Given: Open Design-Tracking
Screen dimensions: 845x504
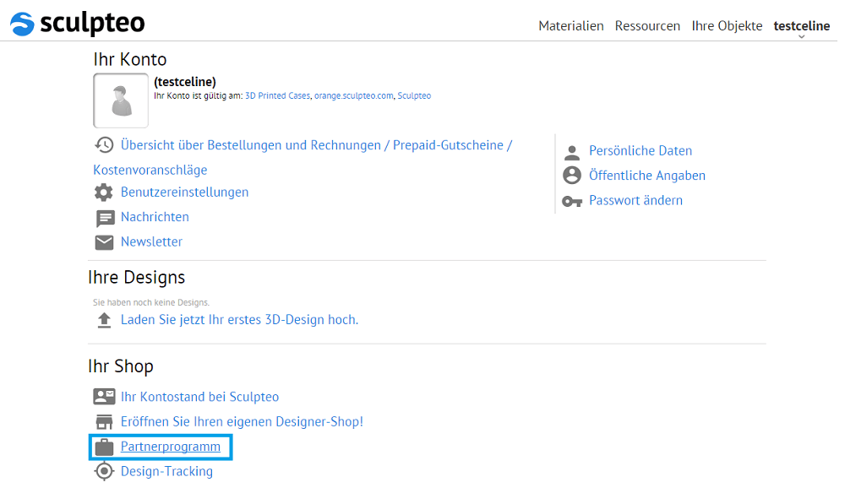Looking at the screenshot, I should [x=166, y=471].
